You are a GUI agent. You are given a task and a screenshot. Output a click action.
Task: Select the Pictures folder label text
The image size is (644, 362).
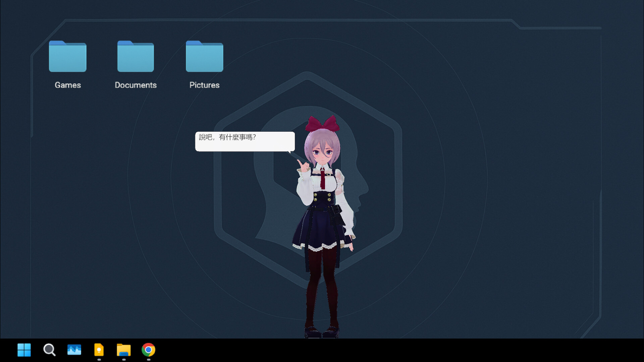point(204,85)
